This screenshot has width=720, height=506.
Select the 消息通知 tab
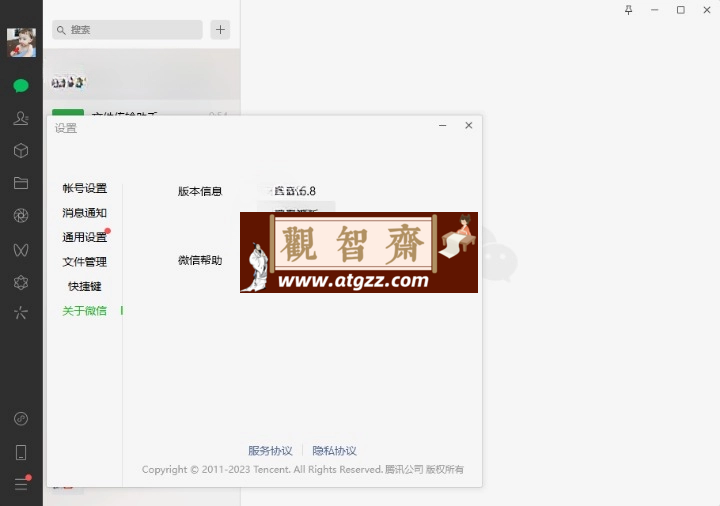click(x=84, y=213)
